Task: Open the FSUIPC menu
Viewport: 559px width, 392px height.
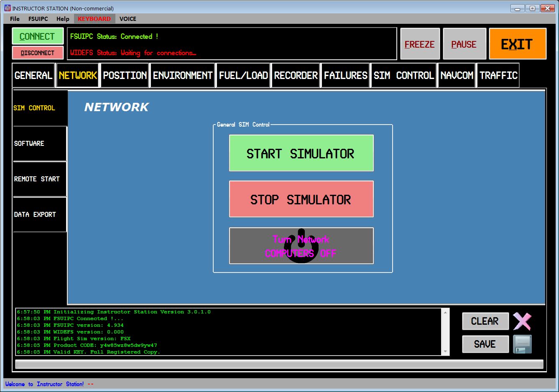Action: coord(38,19)
